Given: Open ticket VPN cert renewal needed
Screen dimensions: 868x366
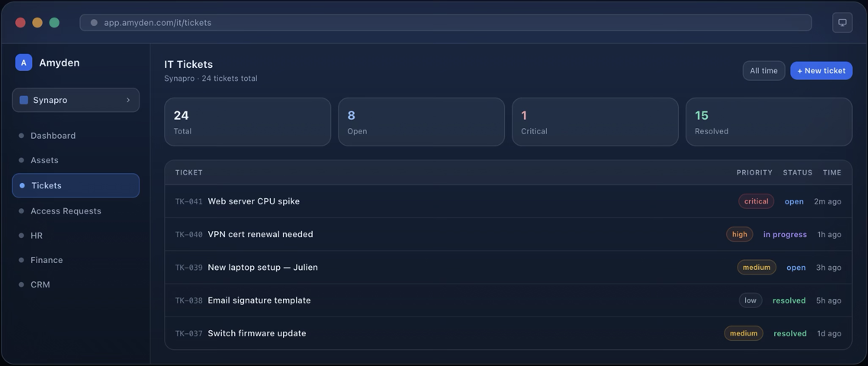Looking at the screenshot, I should 260,234.
